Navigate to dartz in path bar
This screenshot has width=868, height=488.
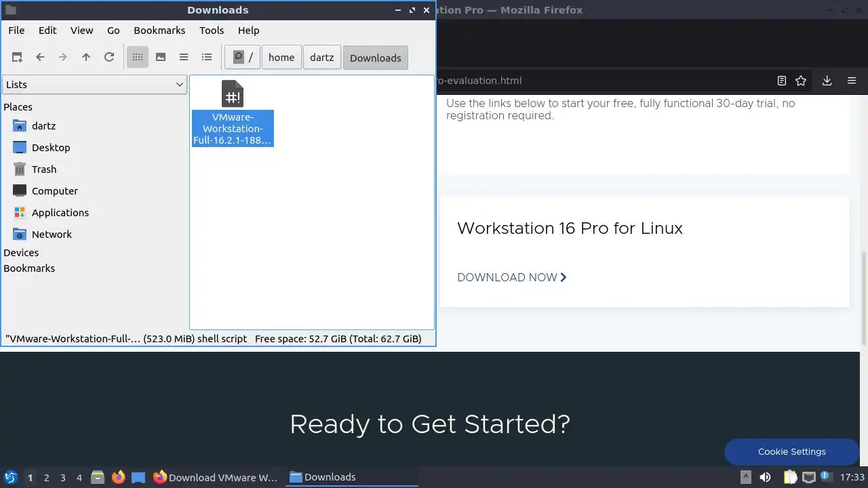(322, 58)
